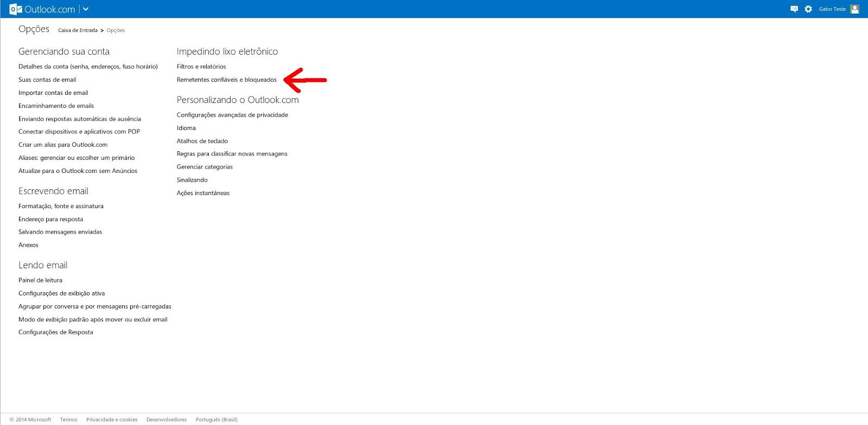Open Suas contas de email
The image size is (868, 425).
click(47, 80)
